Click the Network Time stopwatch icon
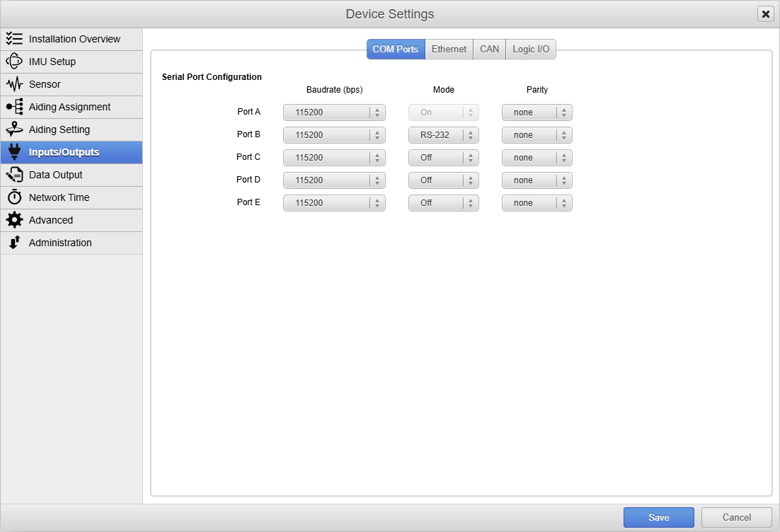The width and height of the screenshot is (780, 532). click(14, 197)
